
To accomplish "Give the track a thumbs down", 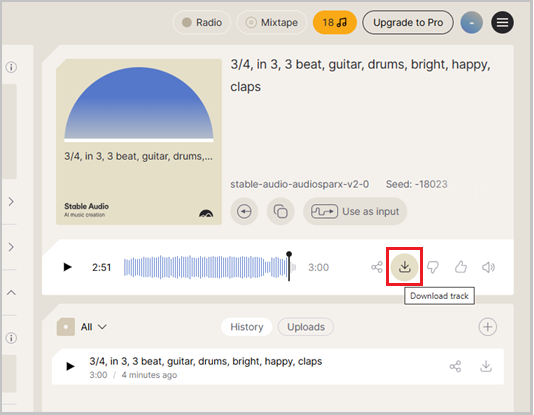I will coord(433,267).
